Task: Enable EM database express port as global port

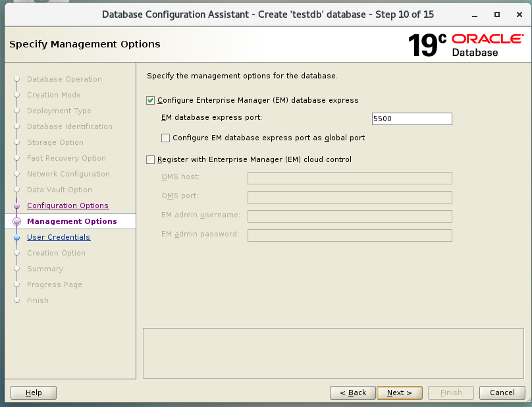Action: (166, 138)
